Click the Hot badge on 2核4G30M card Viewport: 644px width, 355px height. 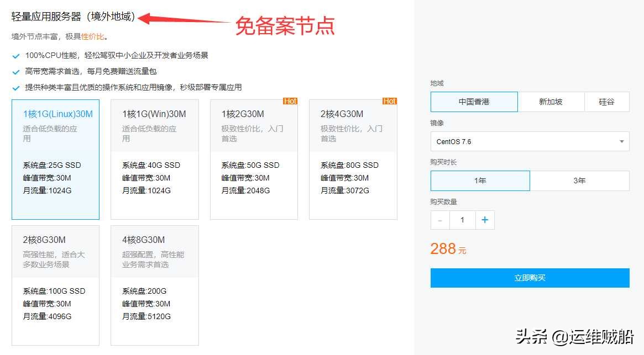point(390,101)
